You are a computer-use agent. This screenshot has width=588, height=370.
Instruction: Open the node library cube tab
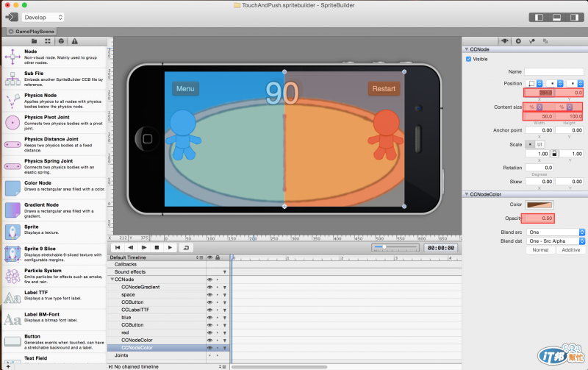tap(61, 41)
